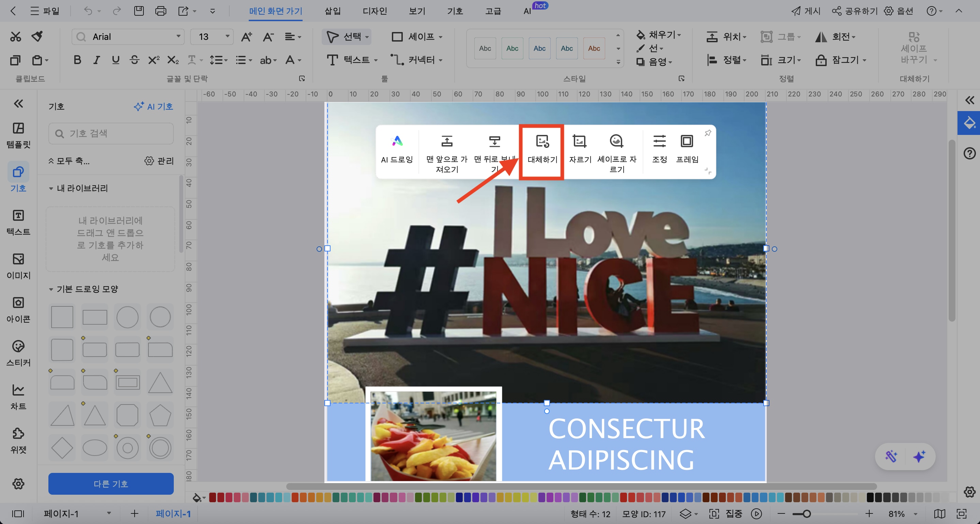The height and width of the screenshot is (524, 980).
Task: Toggle bold text formatting
Action: [77, 60]
